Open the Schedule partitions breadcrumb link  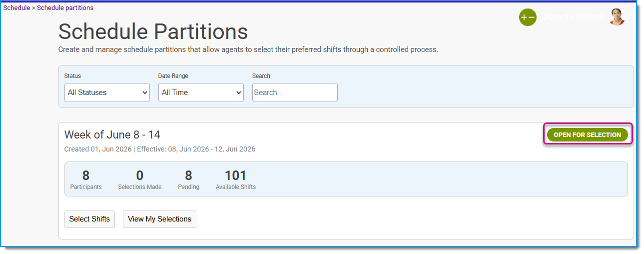tap(65, 8)
